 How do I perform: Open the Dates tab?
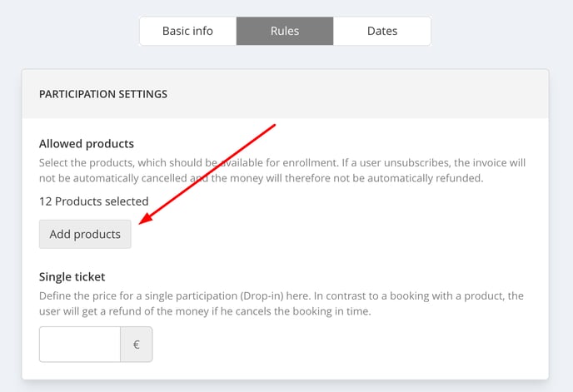click(x=382, y=31)
